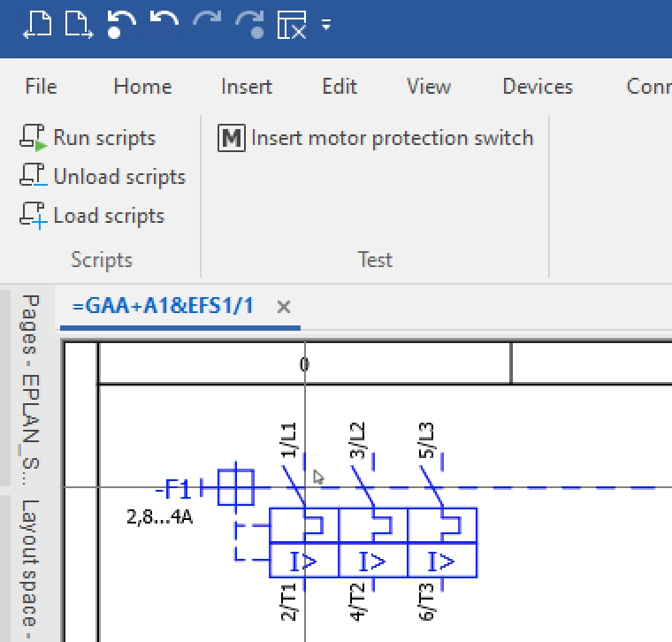672x642 pixels.
Task: Click the third I> overcurrent trip symbol
Action: coord(441,562)
